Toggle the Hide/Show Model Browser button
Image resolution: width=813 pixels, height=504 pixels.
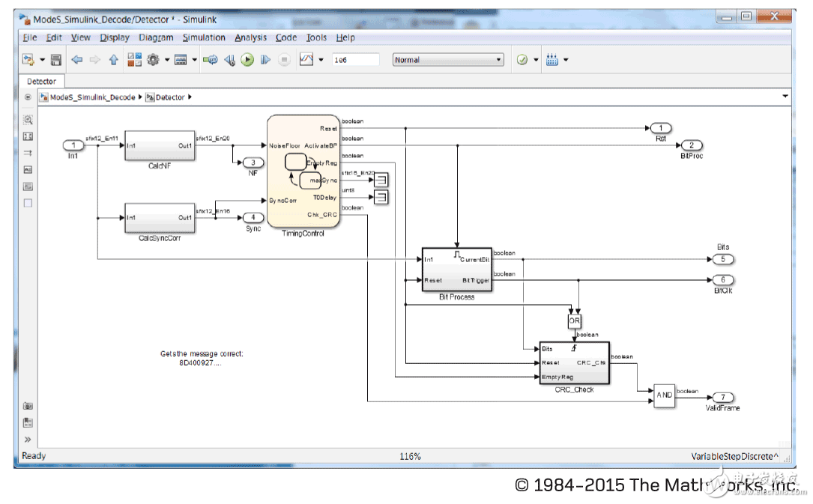28,97
